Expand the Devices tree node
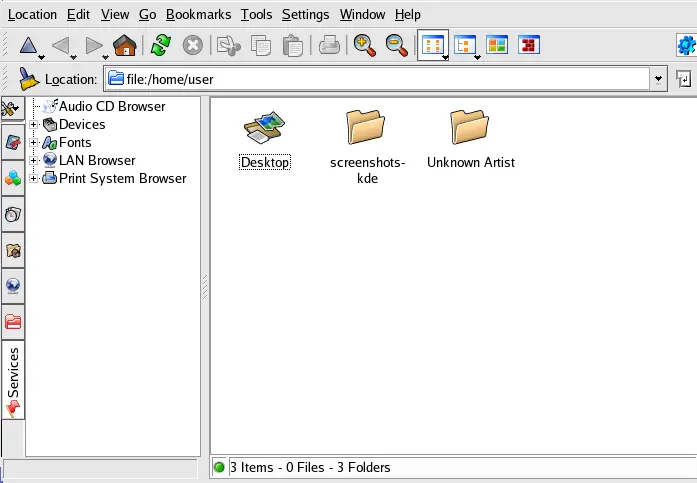The image size is (697, 483). [34, 125]
